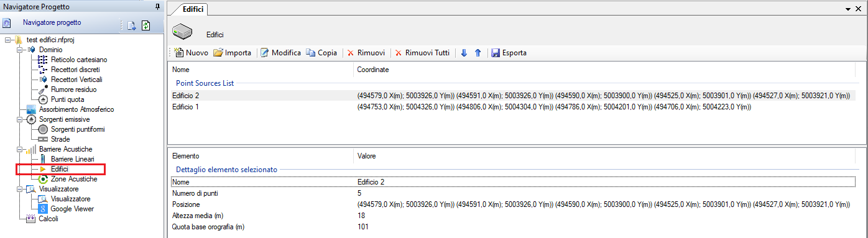The image size is (868, 238).
Task: Collapse the Sorgenti emissive node
Action: (21, 119)
